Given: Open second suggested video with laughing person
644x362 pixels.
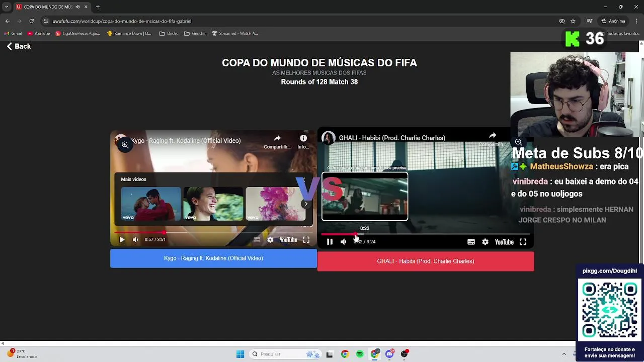Looking at the screenshot, I should pyautogui.click(x=213, y=204).
